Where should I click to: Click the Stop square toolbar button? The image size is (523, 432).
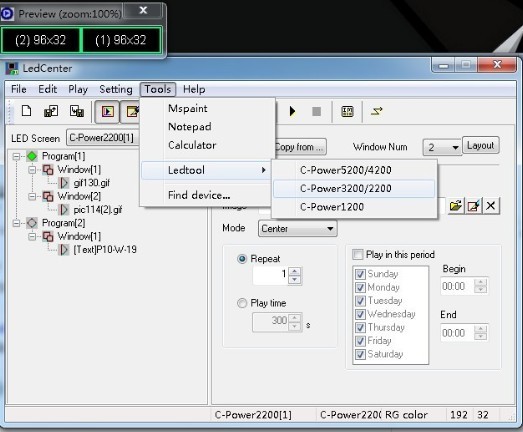317,111
